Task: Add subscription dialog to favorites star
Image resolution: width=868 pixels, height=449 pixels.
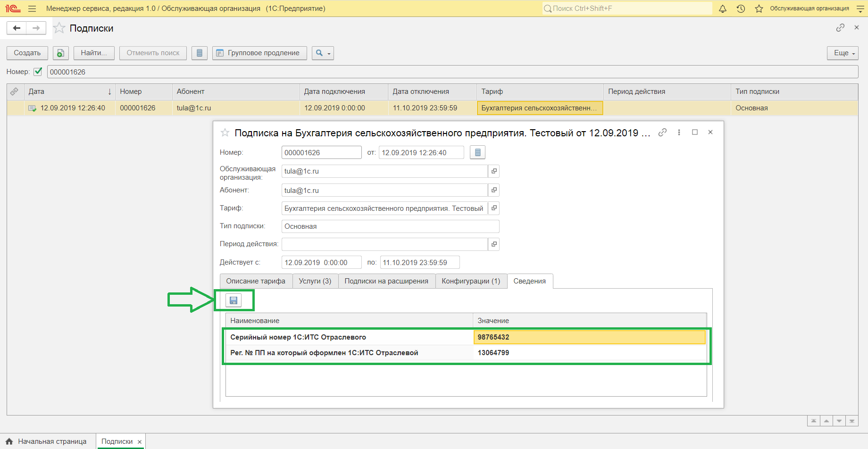Action: (225, 133)
